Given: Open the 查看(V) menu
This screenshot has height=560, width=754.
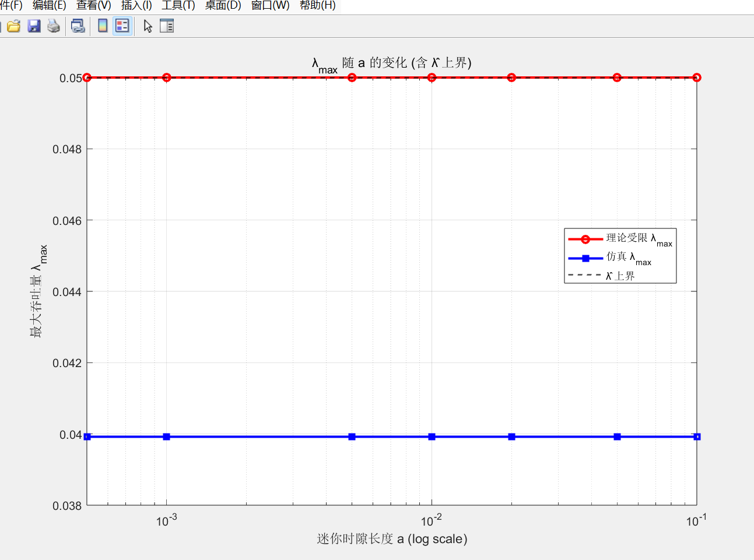Looking at the screenshot, I should pos(93,5).
